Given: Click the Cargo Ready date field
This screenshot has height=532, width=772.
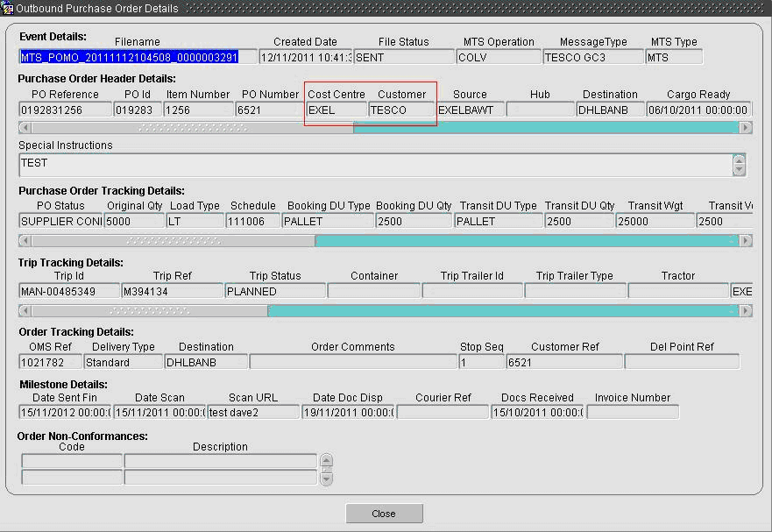Looking at the screenshot, I should (x=698, y=110).
